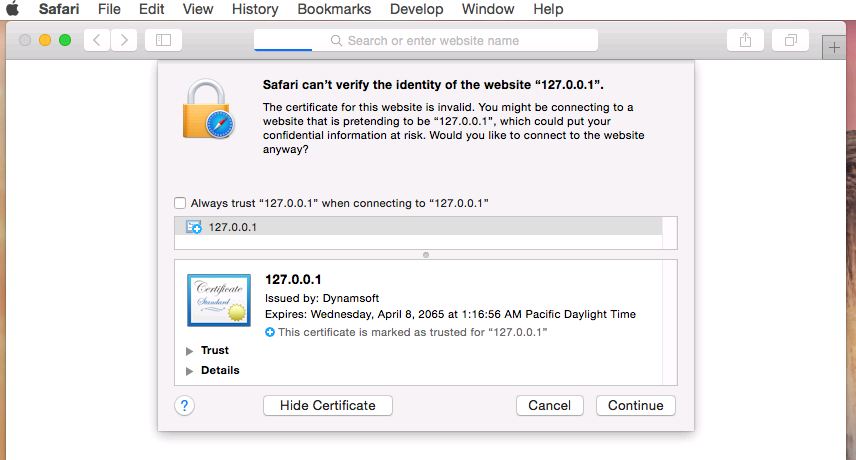Expand the Details section

pyautogui.click(x=191, y=371)
